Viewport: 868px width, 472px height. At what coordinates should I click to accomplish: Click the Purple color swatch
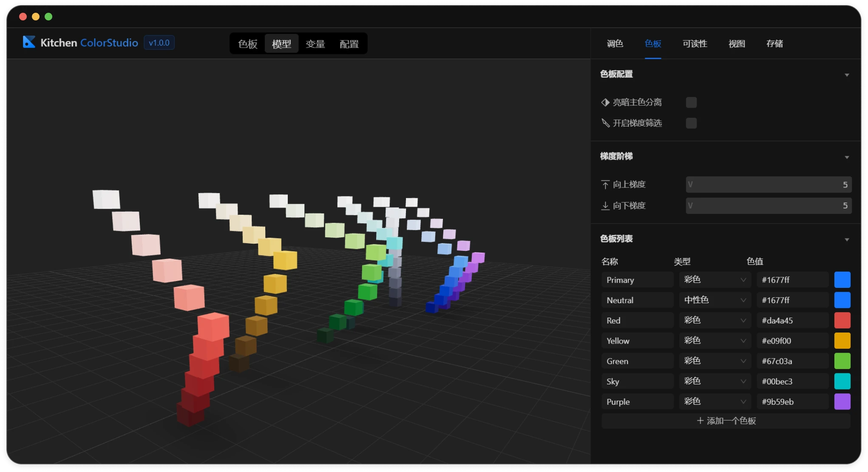(842, 402)
